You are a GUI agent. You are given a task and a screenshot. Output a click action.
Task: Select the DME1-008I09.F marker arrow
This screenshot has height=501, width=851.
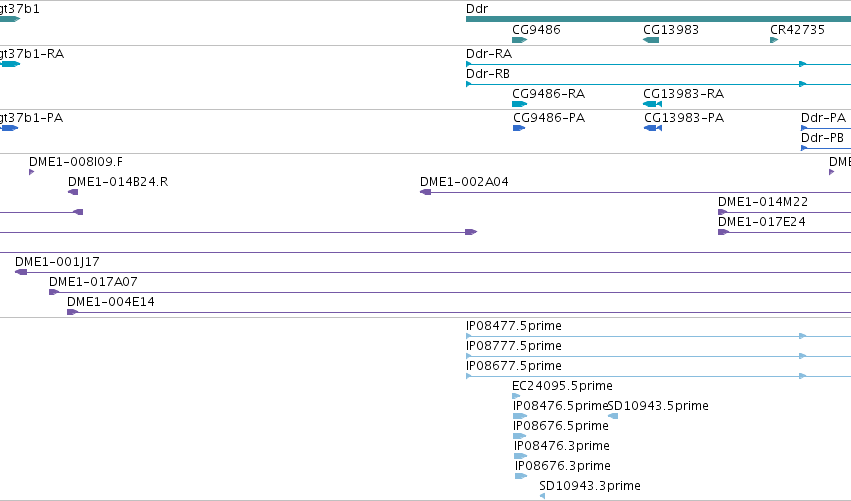pyautogui.click(x=31, y=172)
